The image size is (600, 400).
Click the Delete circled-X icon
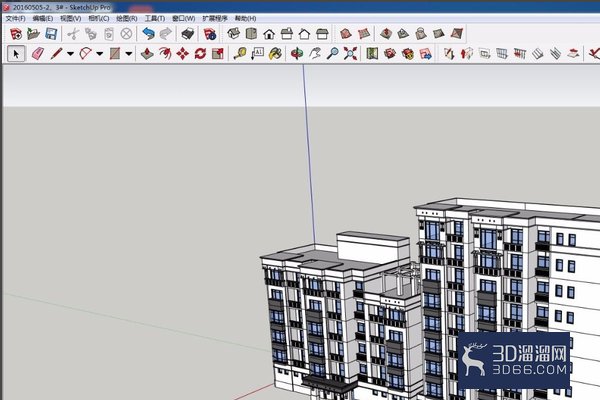click(126, 34)
